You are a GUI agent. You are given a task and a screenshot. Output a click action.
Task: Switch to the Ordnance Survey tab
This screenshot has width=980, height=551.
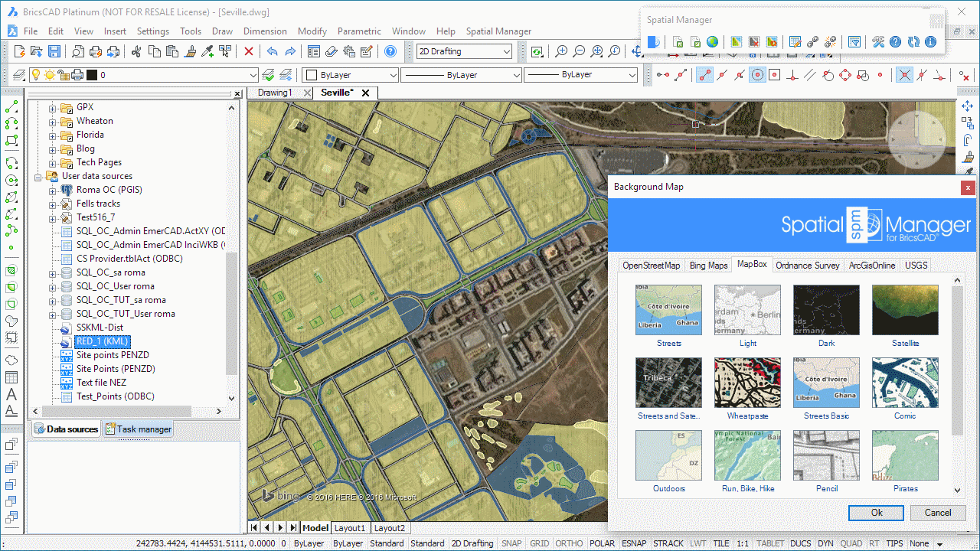808,266
